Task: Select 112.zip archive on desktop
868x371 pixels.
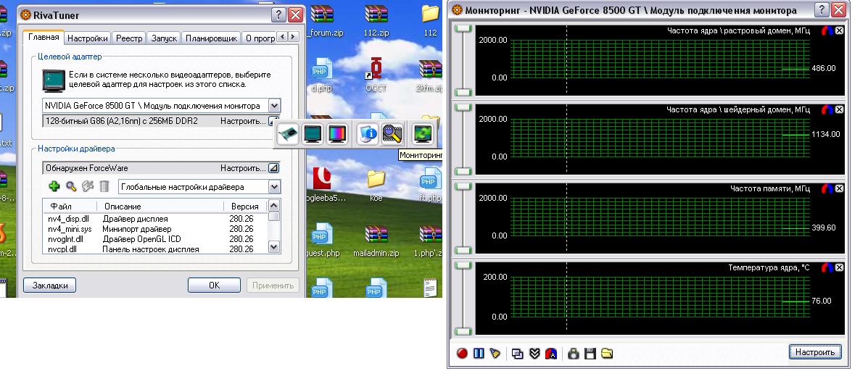Action: point(376,20)
